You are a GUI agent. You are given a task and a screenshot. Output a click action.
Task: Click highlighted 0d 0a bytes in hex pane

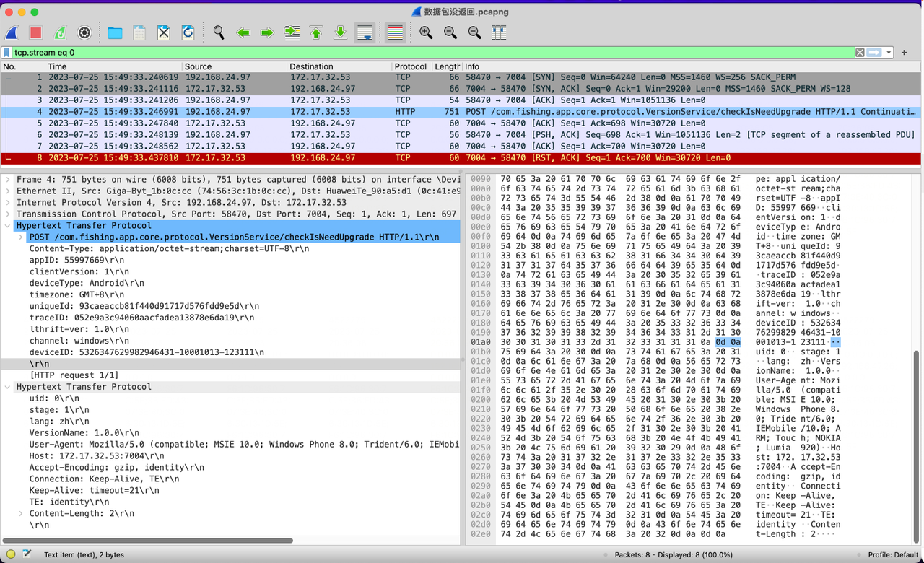coord(728,341)
